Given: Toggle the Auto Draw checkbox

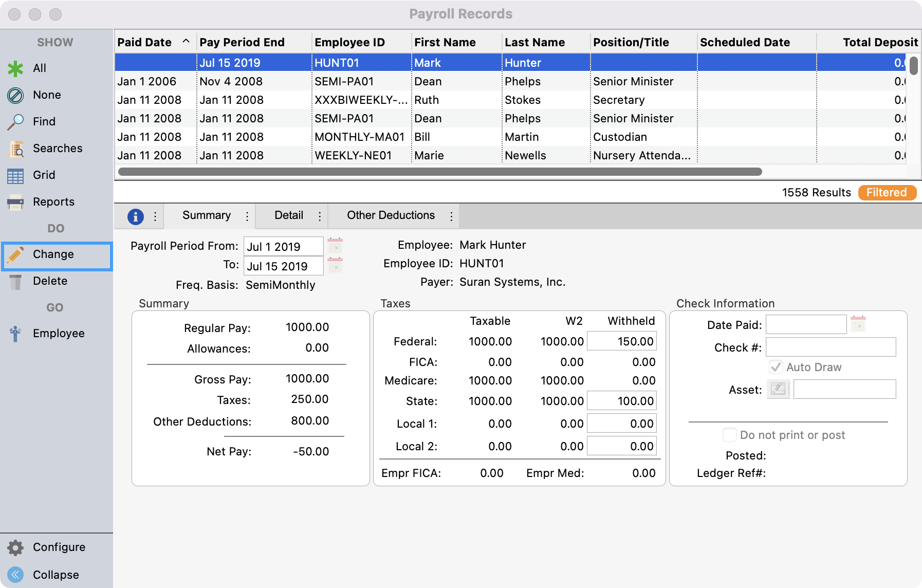Looking at the screenshot, I should pyautogui.click(x=776, y=367).
